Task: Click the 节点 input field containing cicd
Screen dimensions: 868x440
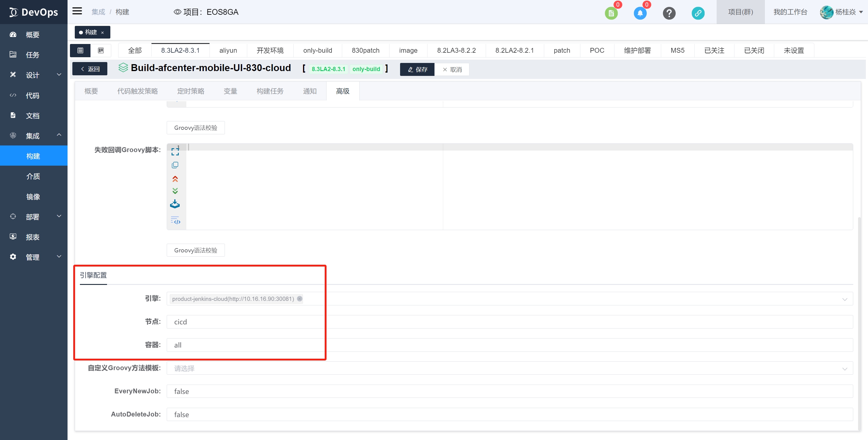Action: coord(510,322)
